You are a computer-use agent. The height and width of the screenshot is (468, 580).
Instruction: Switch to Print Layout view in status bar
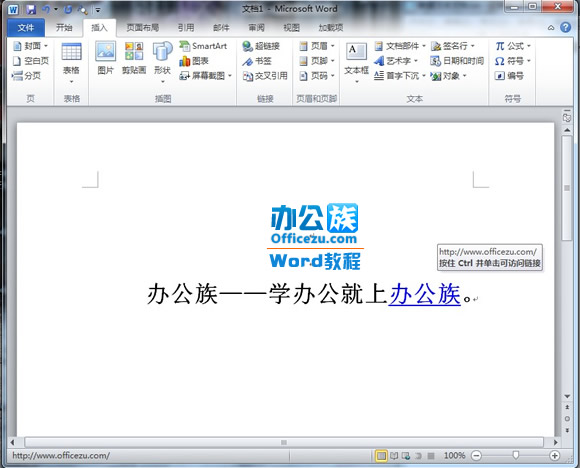[381, 455]
